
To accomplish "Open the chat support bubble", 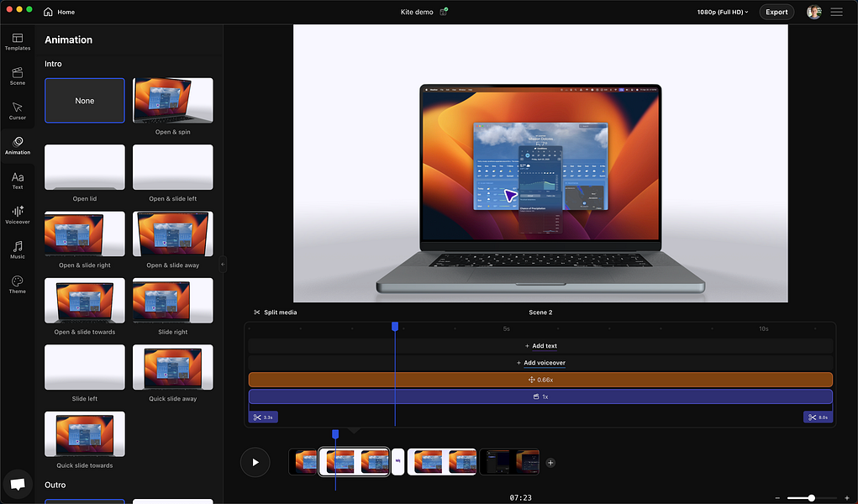I will [x=18, y=485].
